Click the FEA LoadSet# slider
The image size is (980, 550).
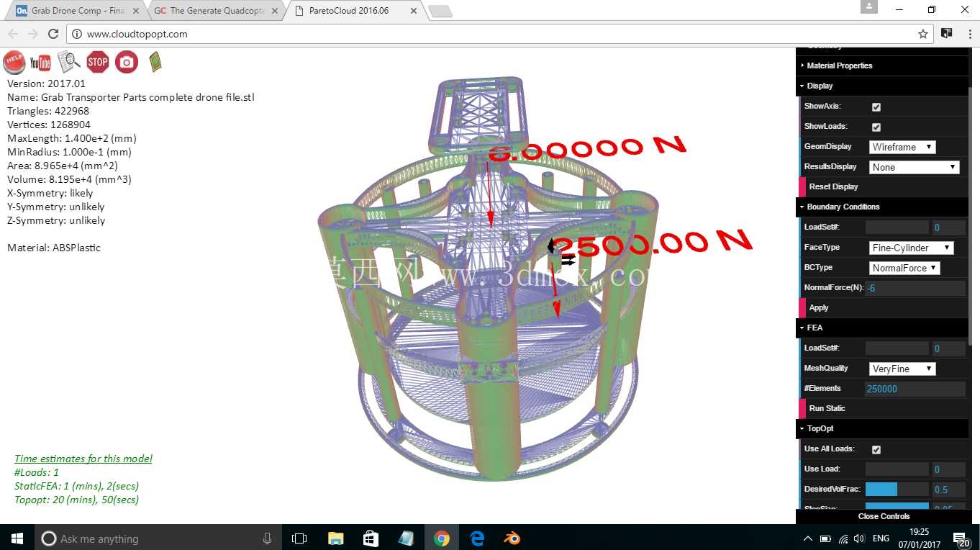tap(897, 348)
